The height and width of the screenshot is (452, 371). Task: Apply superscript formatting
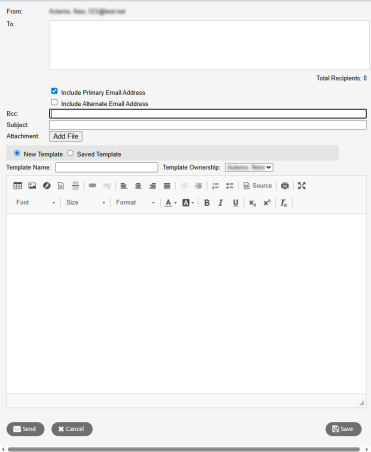point(267,203)
